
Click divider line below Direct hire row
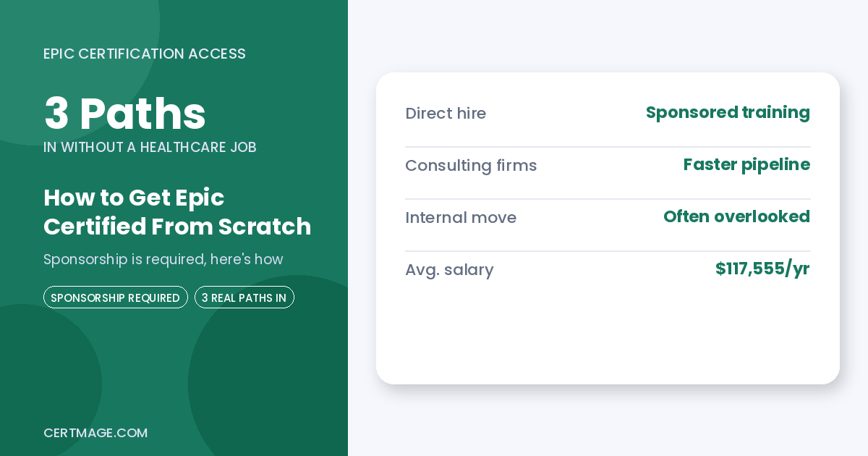coord(608,147)
